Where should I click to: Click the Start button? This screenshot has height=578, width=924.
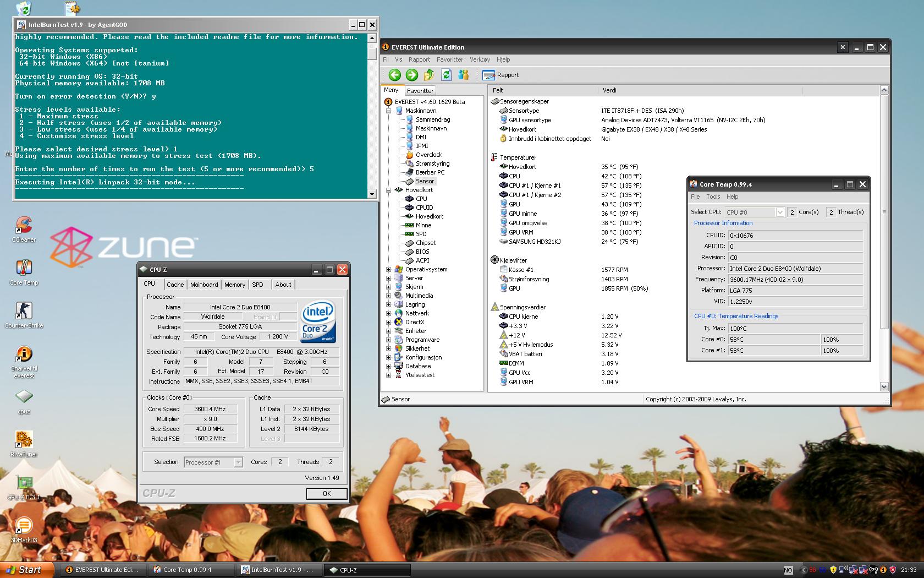(x=27, y=570)
